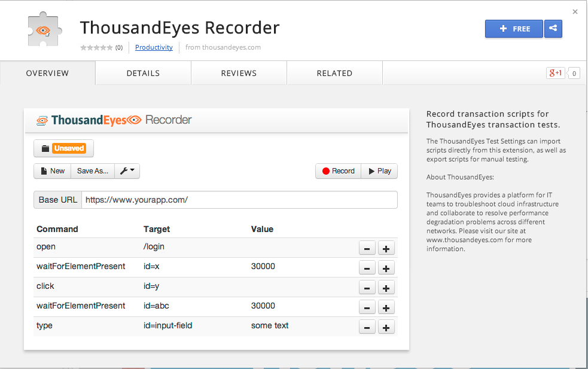Screen dimensions: 588x369
Task: Click the ThousandEyes Recorder logo in screenshot
Action: (x=114, y=120)
